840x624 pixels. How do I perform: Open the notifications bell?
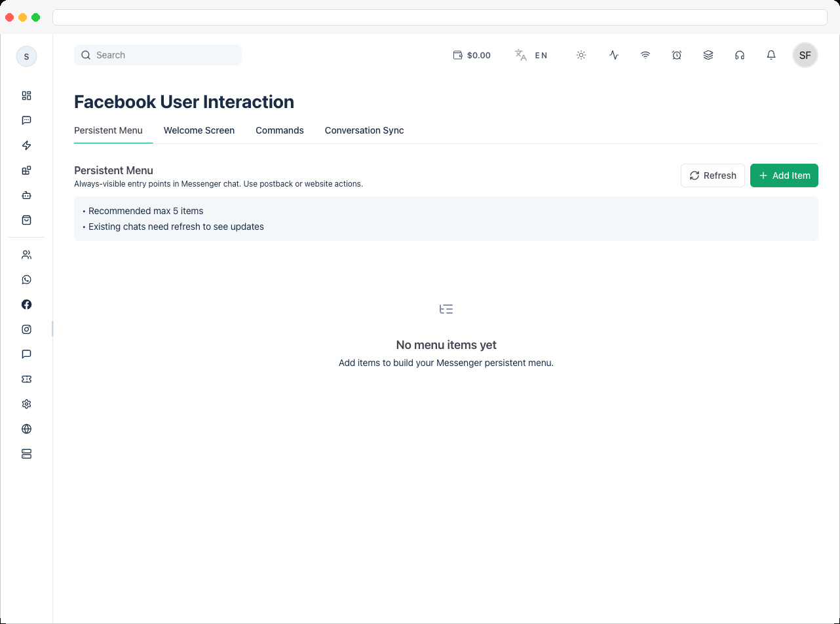(771, 55)
